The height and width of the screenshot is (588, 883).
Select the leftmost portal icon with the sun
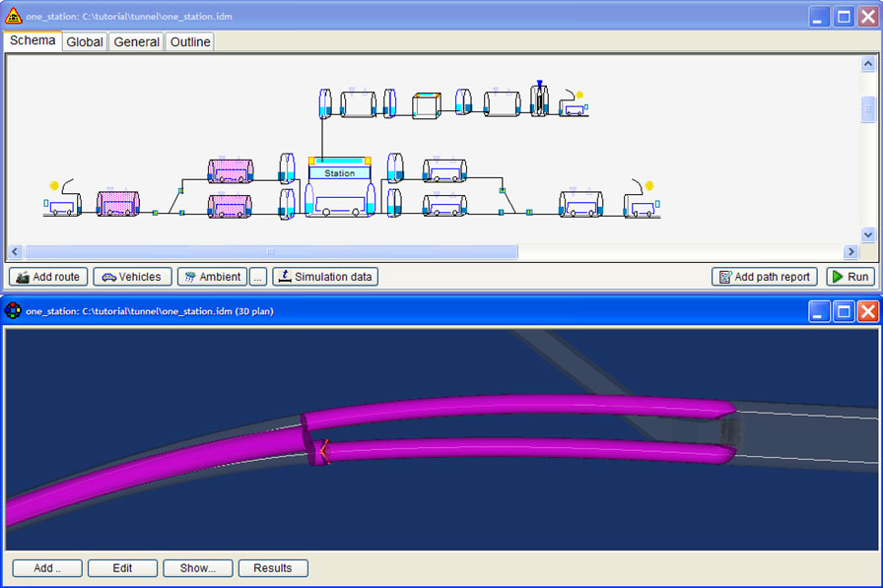pos(62,203)
